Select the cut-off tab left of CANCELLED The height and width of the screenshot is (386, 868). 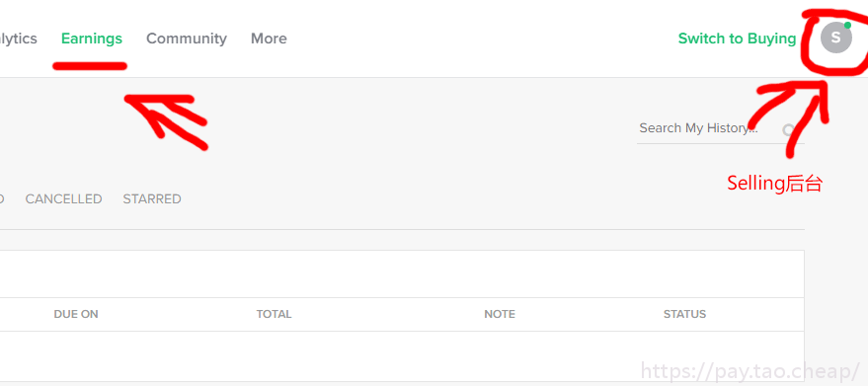[2, 198]
